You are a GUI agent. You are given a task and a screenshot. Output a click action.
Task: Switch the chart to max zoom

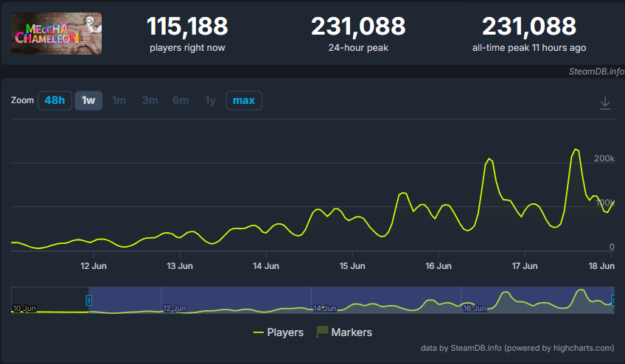244,100
